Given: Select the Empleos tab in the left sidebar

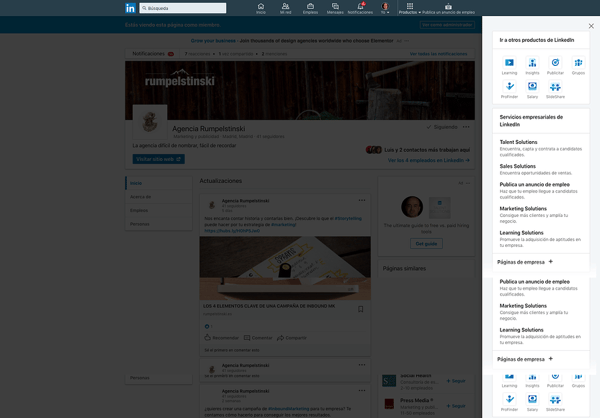Looking at the screenshot, I should point(158,210).
